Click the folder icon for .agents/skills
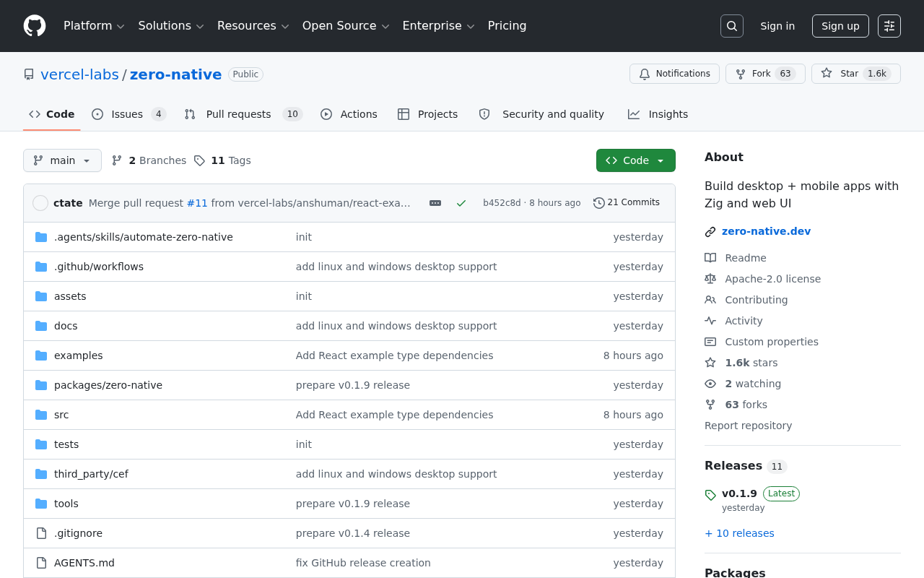 [x=41, y=237]
